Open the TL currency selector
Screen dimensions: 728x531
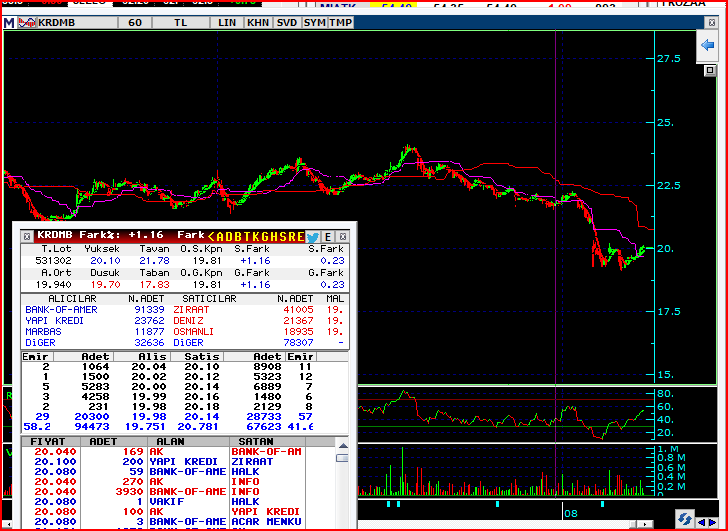(x=181, y=22)
